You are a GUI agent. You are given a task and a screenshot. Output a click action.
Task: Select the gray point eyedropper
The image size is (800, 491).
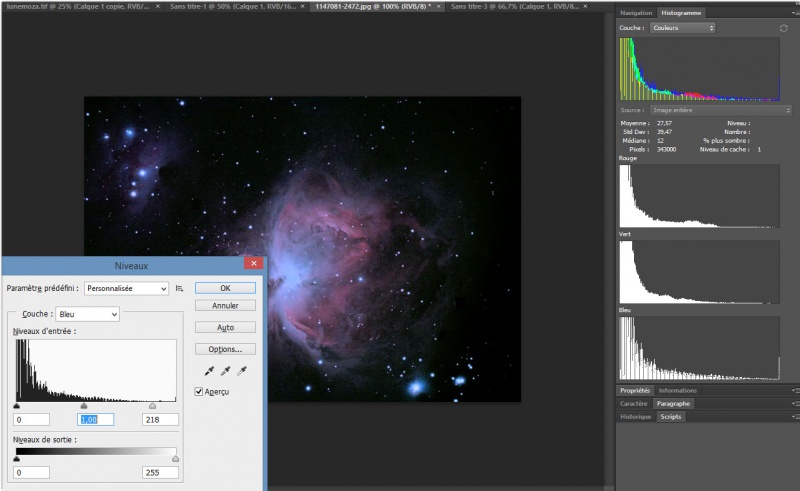coord(225,371)
